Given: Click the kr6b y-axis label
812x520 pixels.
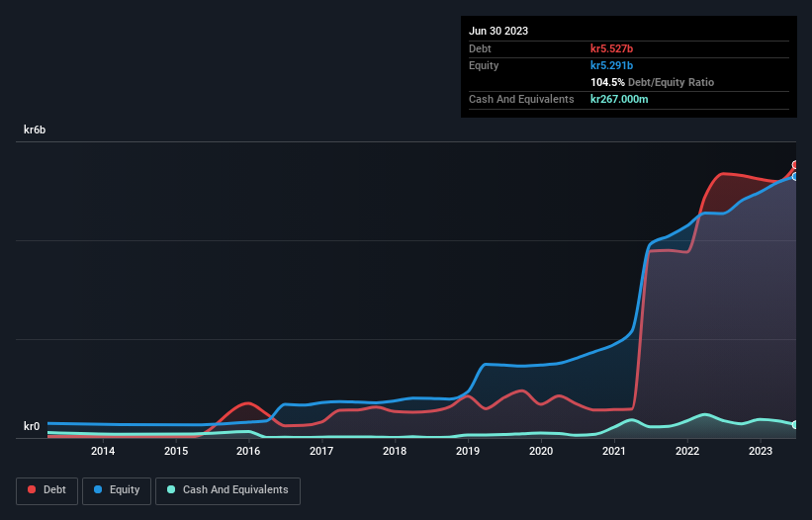Looking at the screenshot, I should 35,130.
